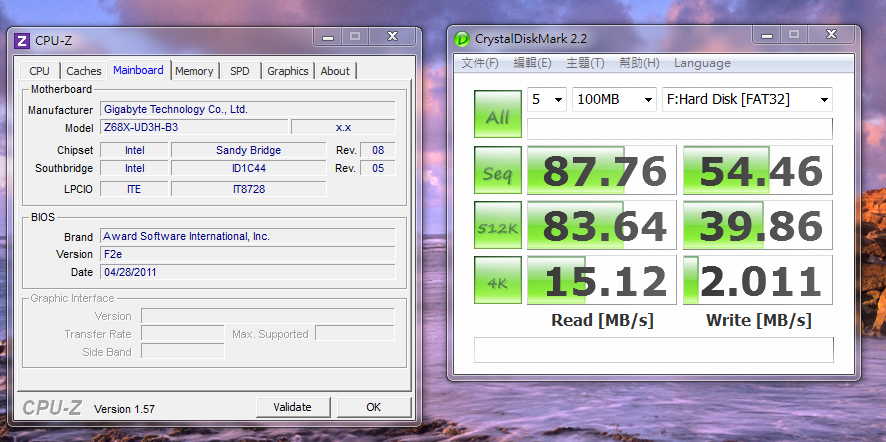The width and height of the screenshot is (886, 442).
Task: Switch to the Graphics tab in CPU-Z
Action: click(x=288, y=71)
